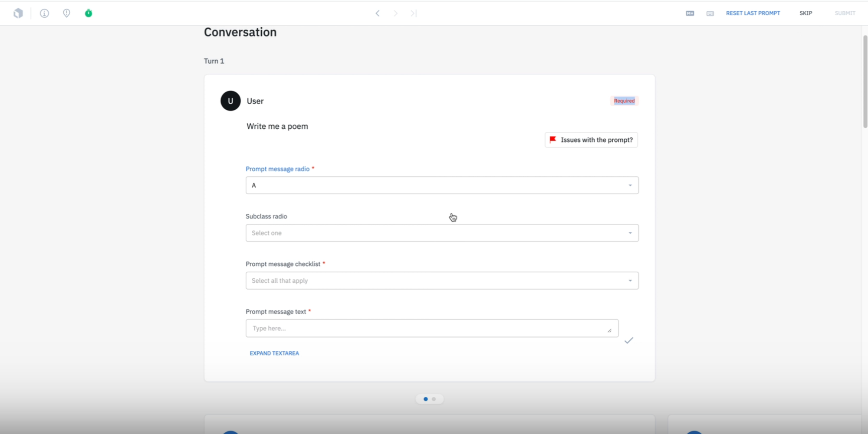This screenshot has width=868, height=434.
Task: Click the green timer icon
Action: [x=89, y=13]
